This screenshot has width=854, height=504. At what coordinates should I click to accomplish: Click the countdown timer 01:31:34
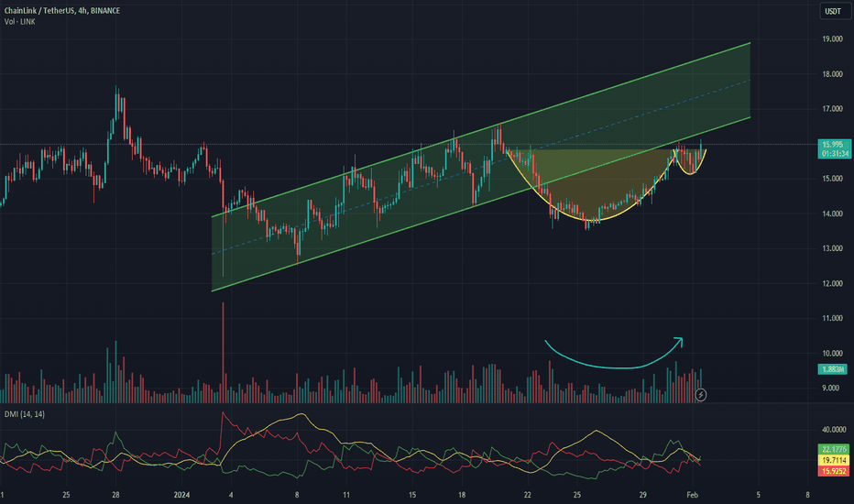point(836,154)
